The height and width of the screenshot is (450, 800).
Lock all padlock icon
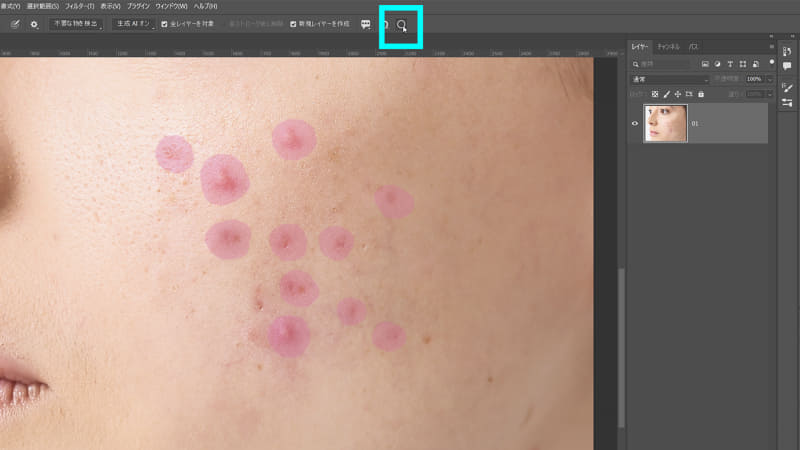tap(701, 94)
